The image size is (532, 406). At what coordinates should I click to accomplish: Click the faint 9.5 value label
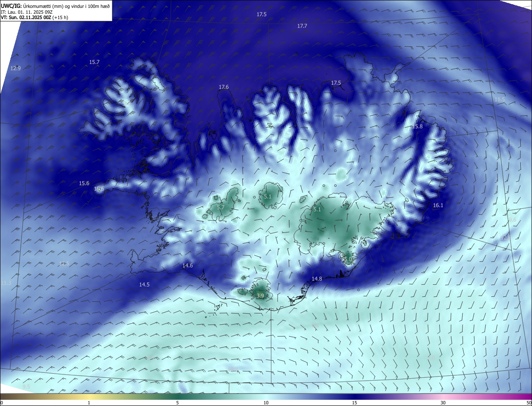click(26, 386)
